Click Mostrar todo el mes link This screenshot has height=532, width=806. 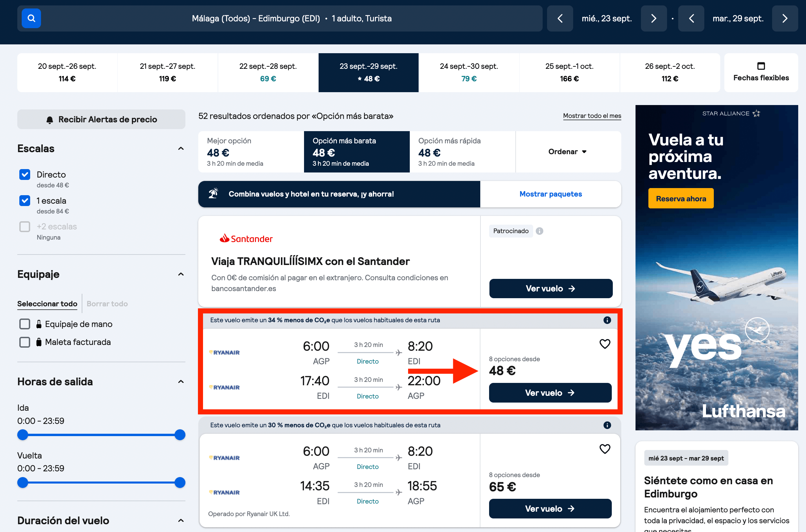click(592, 116)
